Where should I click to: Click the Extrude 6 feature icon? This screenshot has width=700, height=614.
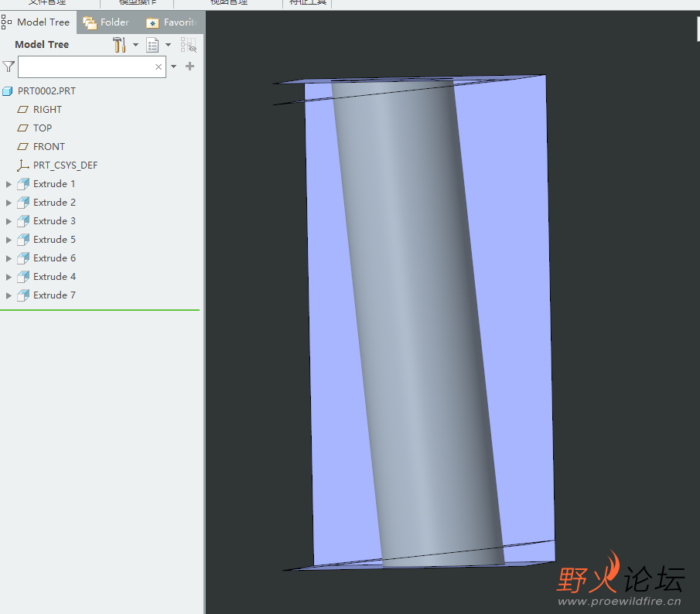[23, 258]
